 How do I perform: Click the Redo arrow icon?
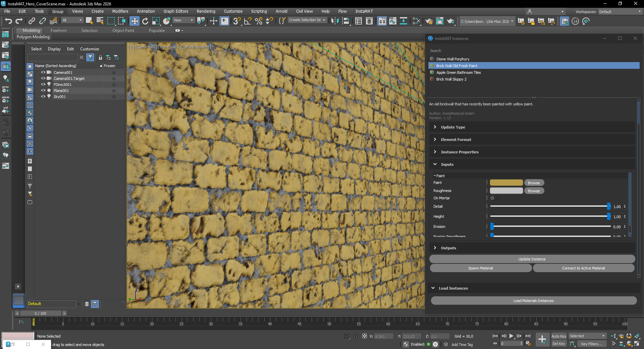19,21
